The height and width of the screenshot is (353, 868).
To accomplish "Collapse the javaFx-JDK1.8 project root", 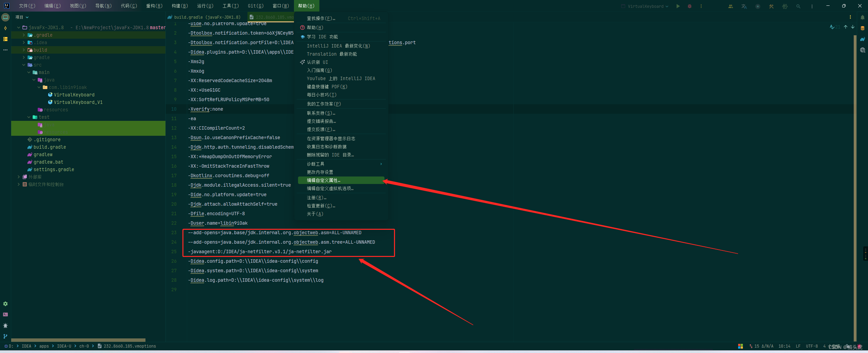I will point(19,27).
